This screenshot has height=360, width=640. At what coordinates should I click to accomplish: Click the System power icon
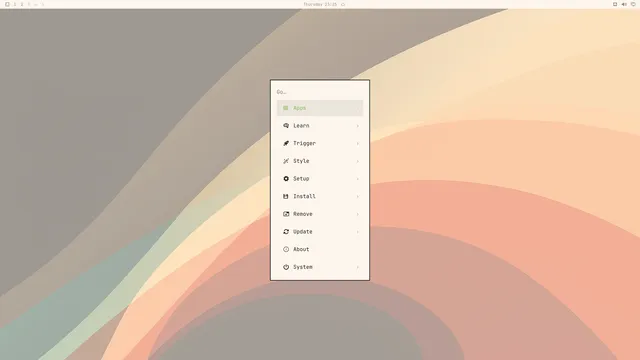tap(286, 267)
